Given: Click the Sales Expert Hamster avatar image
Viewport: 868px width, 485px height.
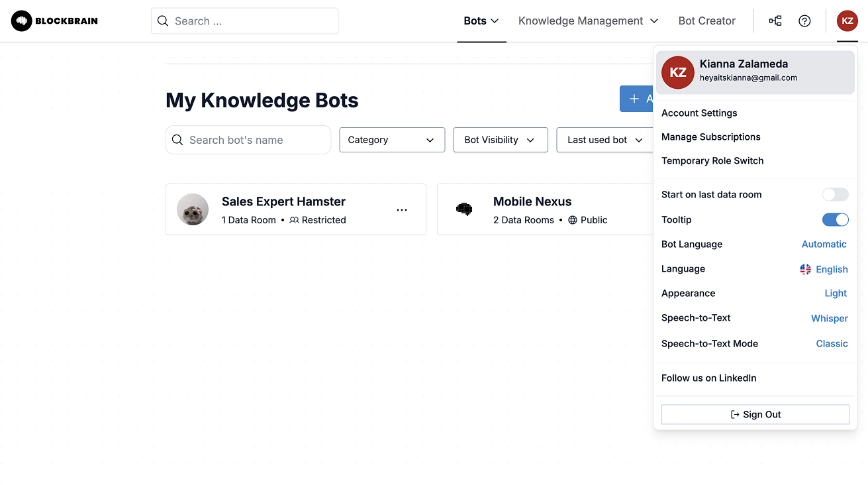Looking at the screenshot, I should click(193, 210).
